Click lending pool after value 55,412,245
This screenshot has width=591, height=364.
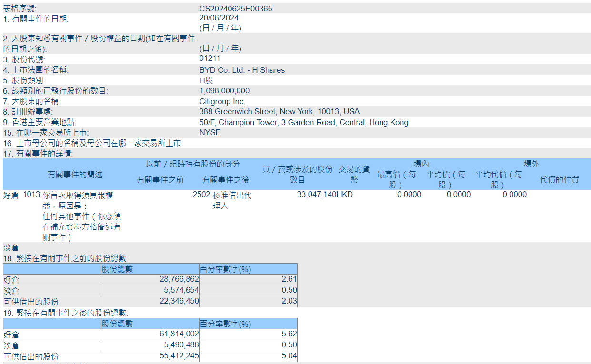(x=179, y=356)
